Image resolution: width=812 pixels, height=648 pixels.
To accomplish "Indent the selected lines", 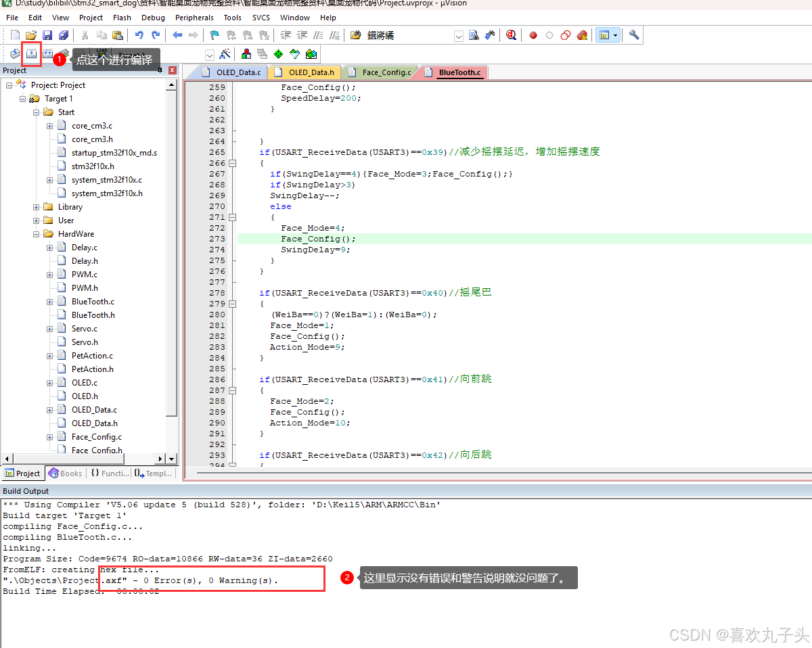I will (286, 35).
